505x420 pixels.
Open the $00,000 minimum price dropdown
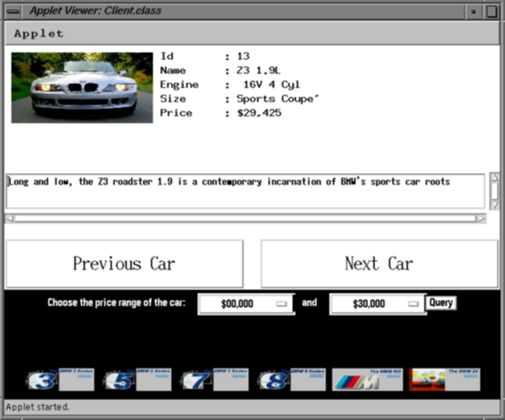tap(246, 304)
